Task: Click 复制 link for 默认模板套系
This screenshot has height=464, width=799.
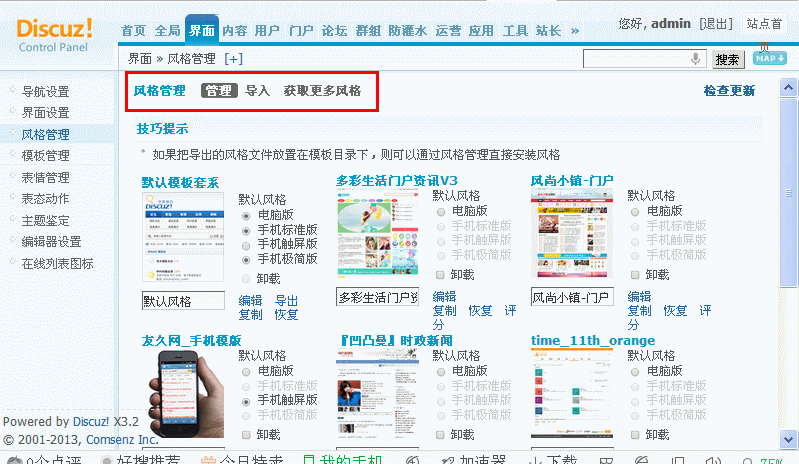Action: click(x=250, y=315)
